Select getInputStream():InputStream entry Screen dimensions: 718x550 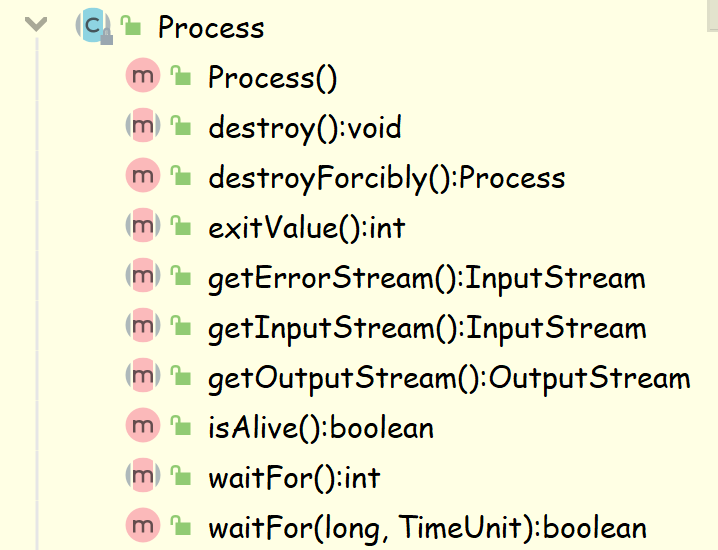coord(426,328)
